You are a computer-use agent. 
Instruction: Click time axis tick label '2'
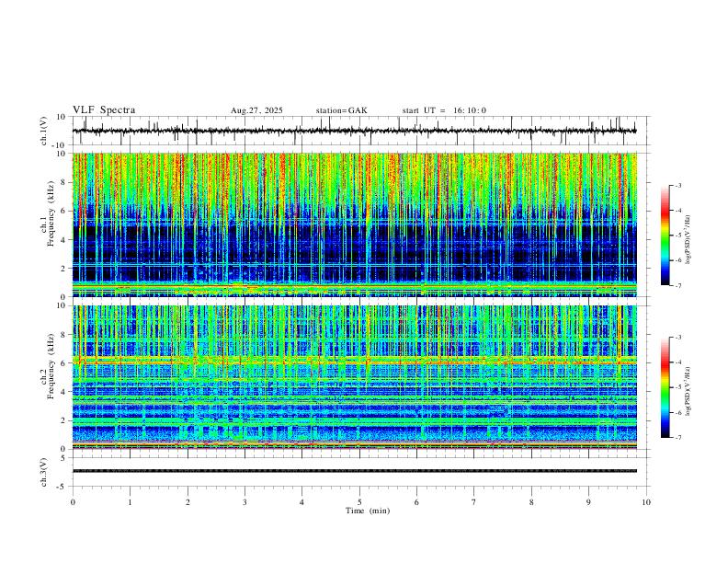(x=188, y=502)
